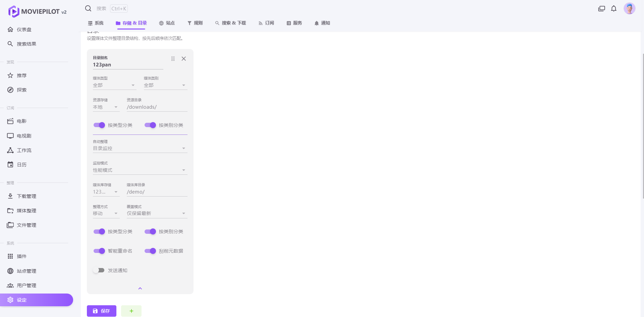Click the 资源目录 path input field
Screen dimensions: 644x317
coord(157,107)
